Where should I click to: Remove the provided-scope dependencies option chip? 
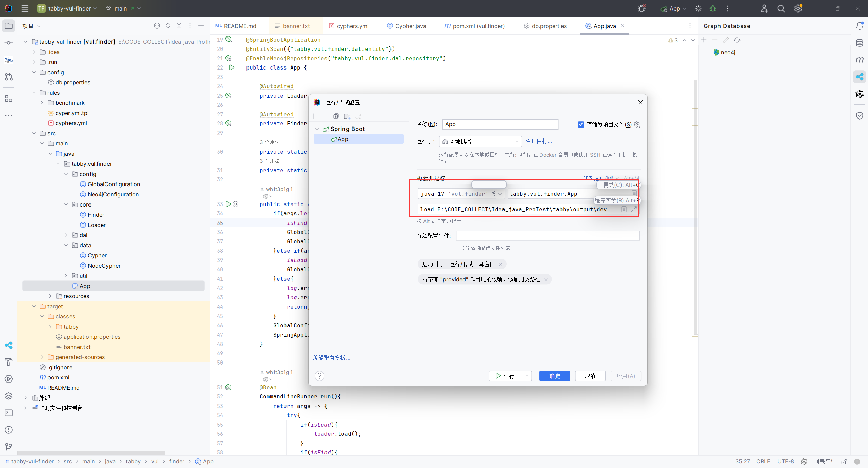546,280
